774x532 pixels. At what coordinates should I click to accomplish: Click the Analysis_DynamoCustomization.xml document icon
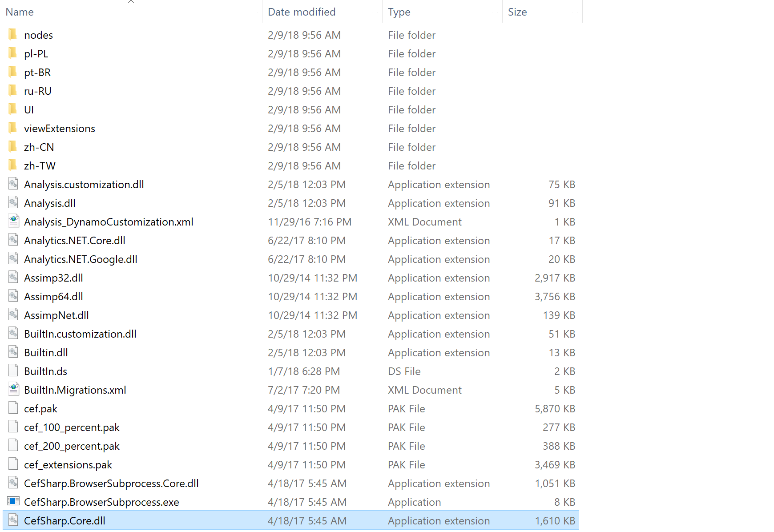[13, 221]
